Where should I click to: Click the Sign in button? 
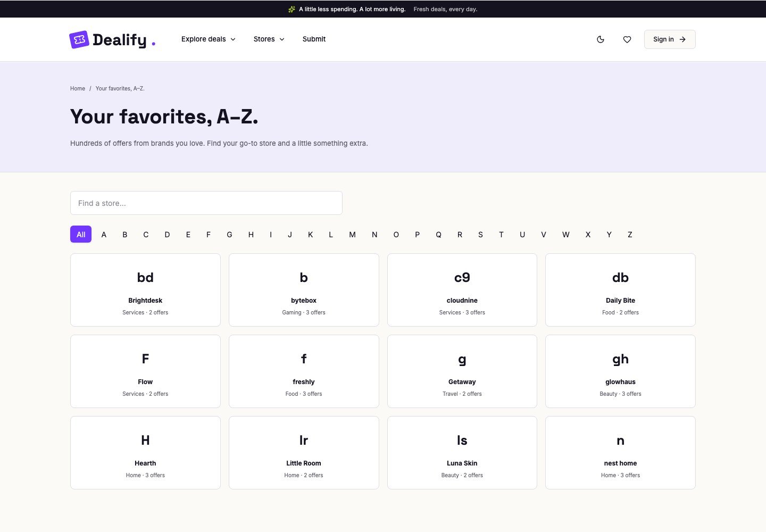click(670, 39)
